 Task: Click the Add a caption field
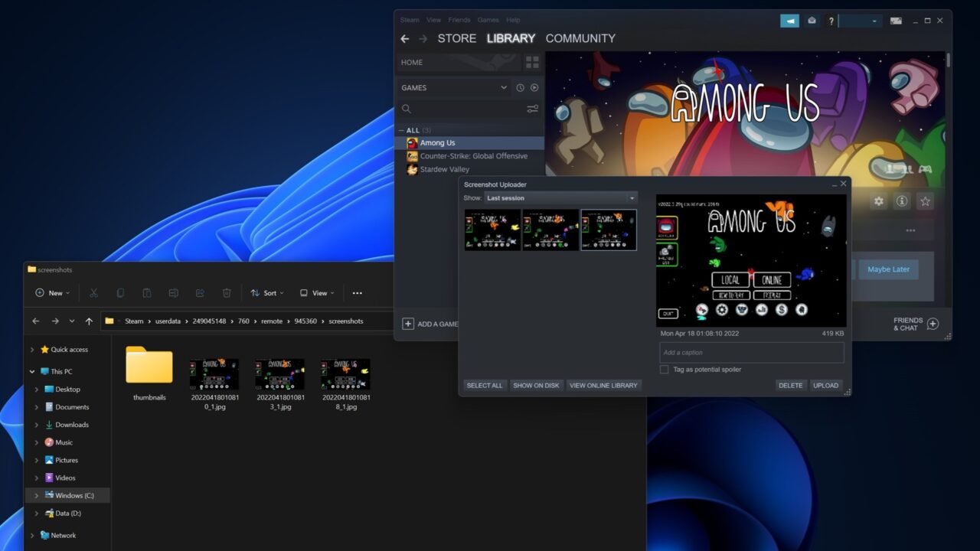(x=752, y=353)
